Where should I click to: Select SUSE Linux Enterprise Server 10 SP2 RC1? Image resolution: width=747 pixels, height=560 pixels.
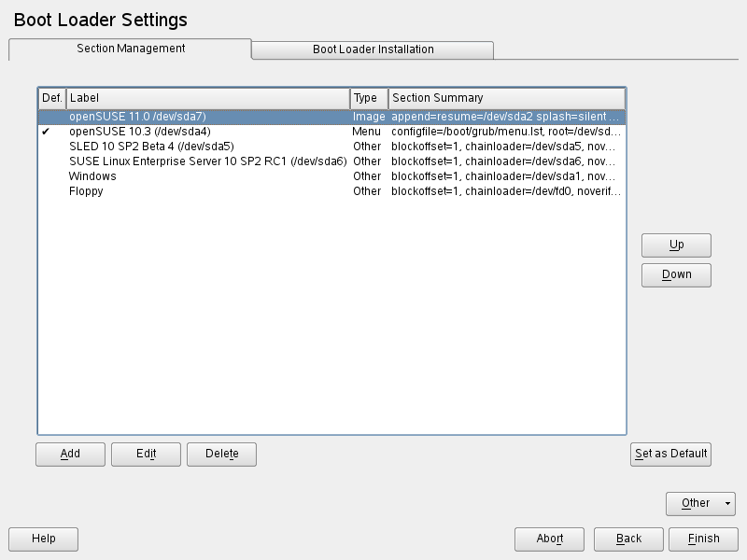[x=332, y=161]
